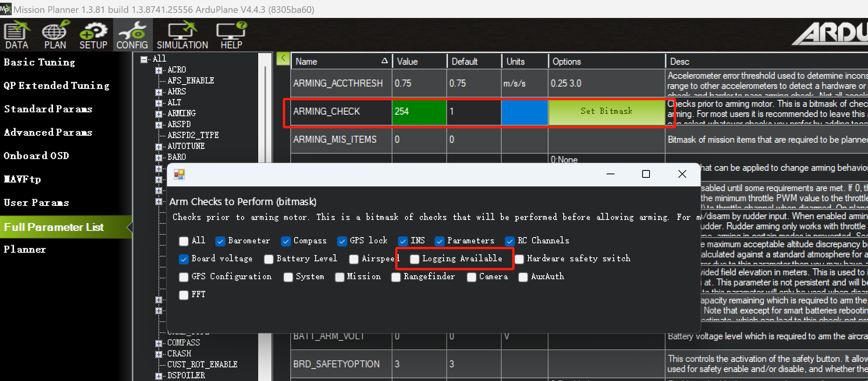Expand the COMPASS parameter group

click(x=158, y=343)
